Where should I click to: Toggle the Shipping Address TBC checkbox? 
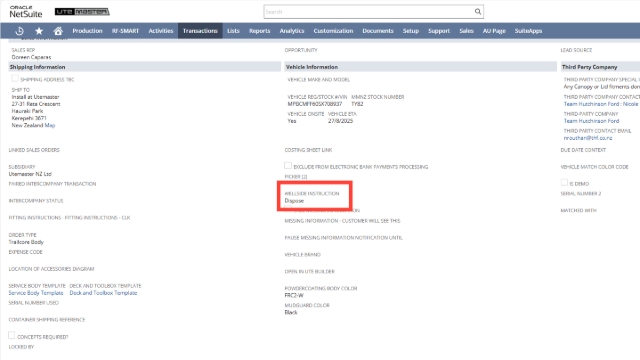[x=15, y=78]
